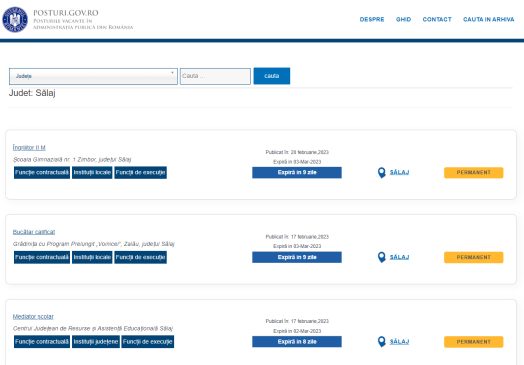The width and height of the screenshot is (524, 365).
Task: Click Expiră în 02-Mar-2023 date text
Action: (x=297, y=331)
